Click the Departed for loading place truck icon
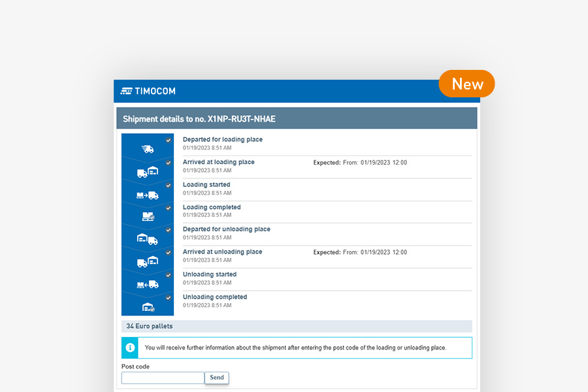Viewport: 588px width, 392px height. (x=148, y=150)
